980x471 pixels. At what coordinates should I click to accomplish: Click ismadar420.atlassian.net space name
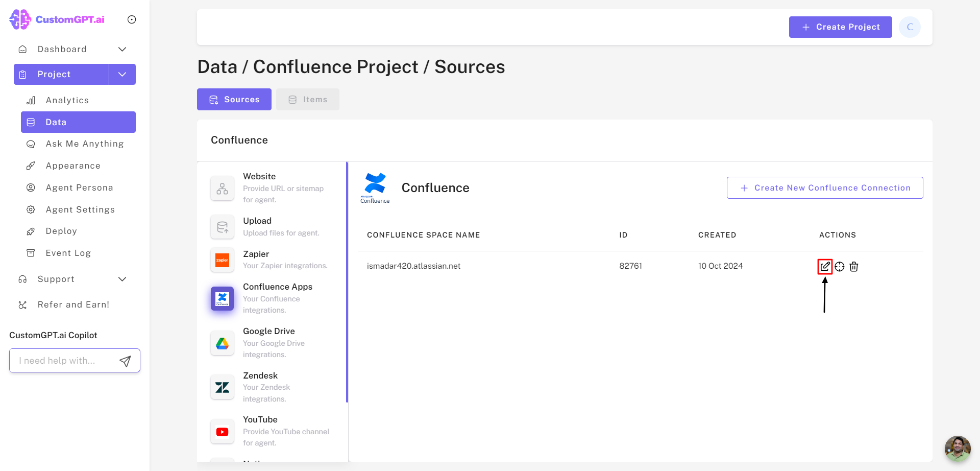tap(413, 266)
